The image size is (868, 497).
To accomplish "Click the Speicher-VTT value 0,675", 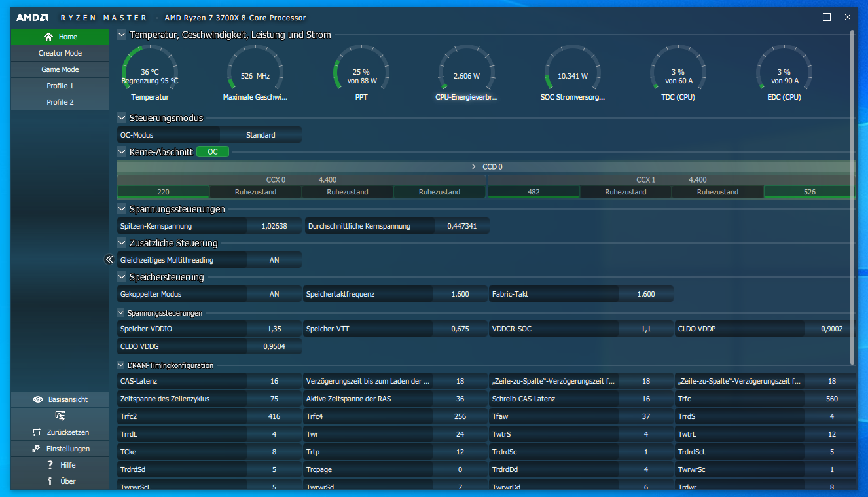I will pos(460,329).
